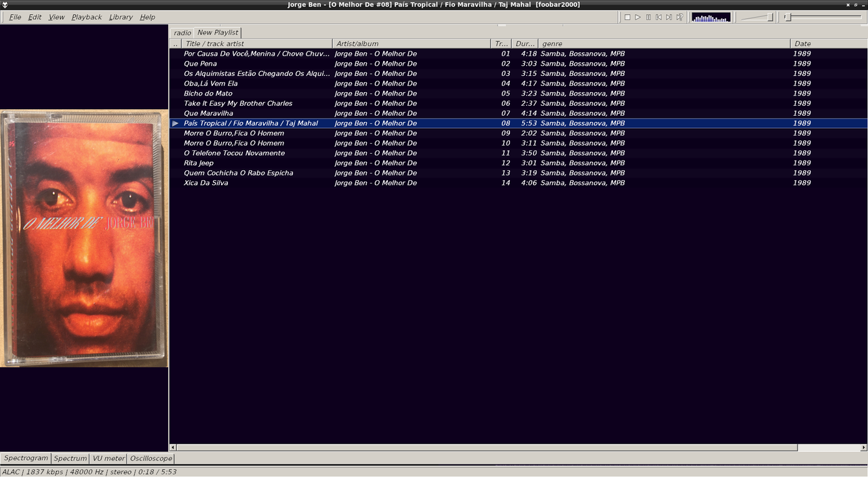The height and width of the screenshot is (477, 868).
Task: Select the track Xica Da Silva
Action: tap(519, 183)
